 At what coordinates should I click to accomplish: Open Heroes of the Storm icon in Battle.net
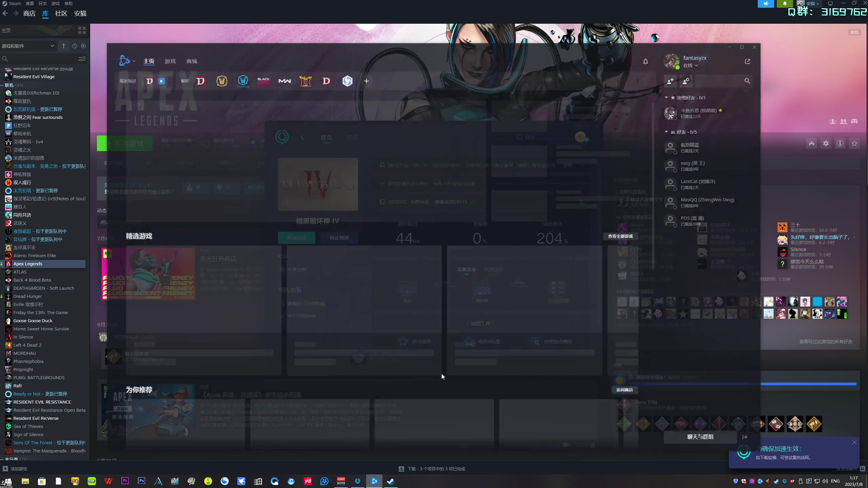click(347, 81)
